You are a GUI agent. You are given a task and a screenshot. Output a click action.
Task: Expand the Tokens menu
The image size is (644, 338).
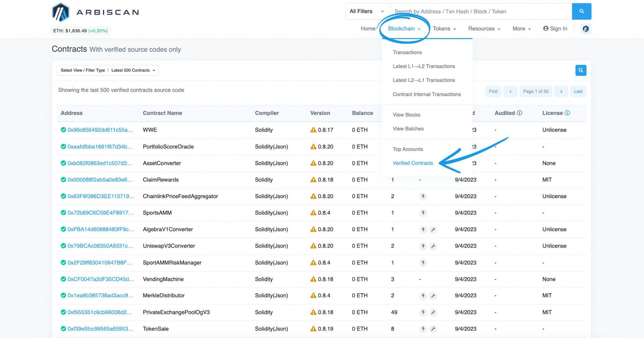coord(444,29)
